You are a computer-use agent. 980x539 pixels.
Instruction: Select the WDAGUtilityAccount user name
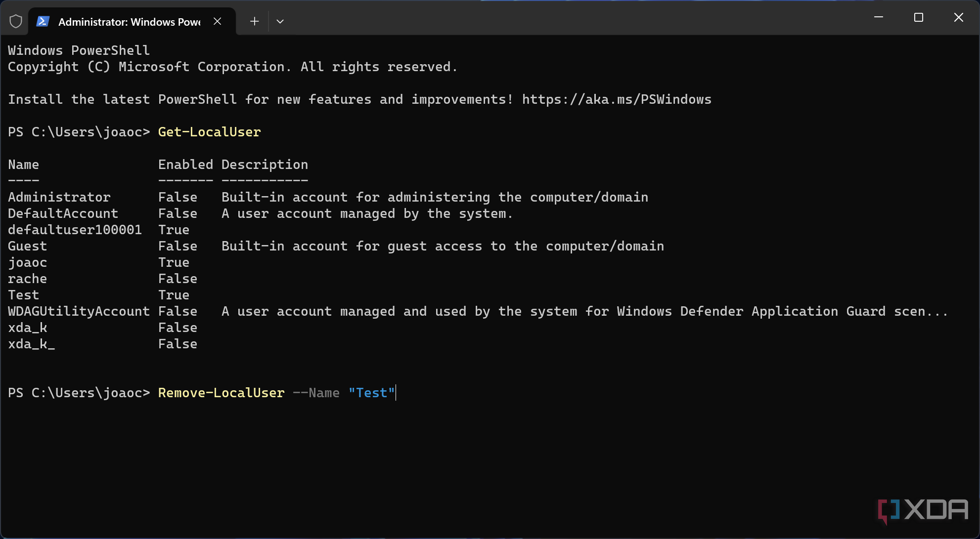(79, 311)
